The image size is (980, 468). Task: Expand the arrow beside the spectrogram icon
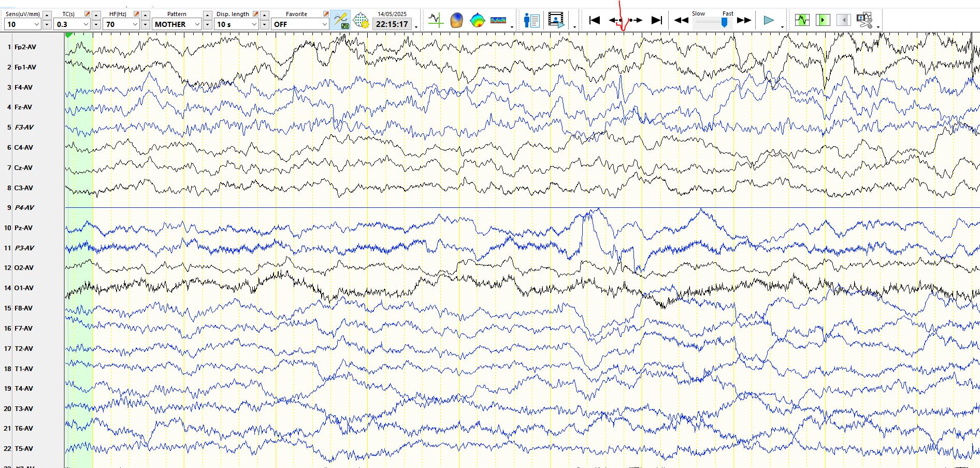tap(512, 26)
